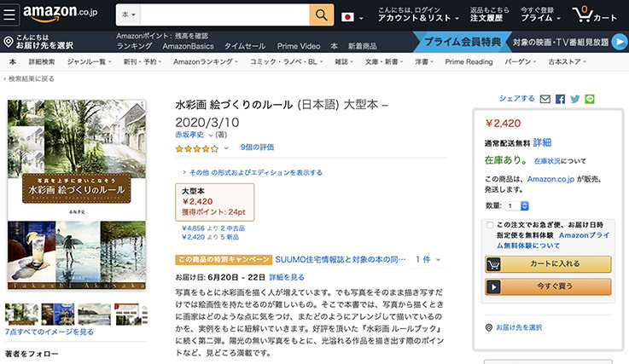
Task: Click タイムセール in top nav
Action: click(245, 46)
